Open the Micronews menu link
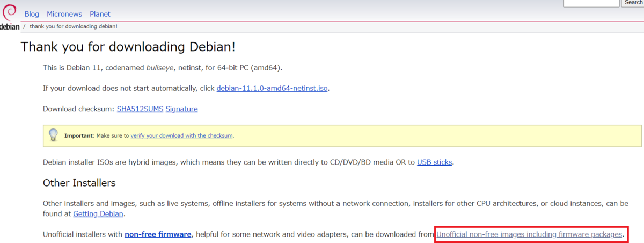This screenshot has width=644, height=243. (64, 14)
